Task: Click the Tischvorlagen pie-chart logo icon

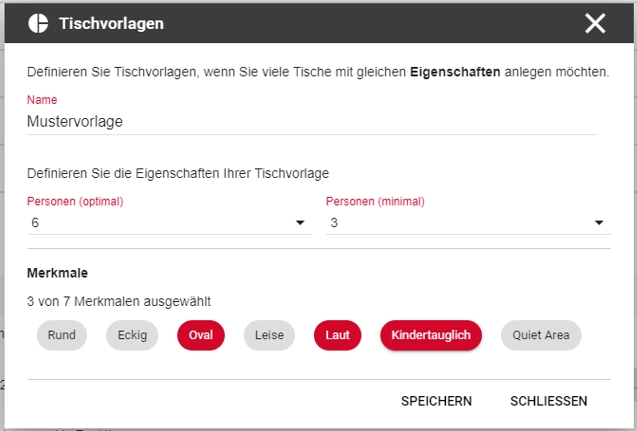Action: click(38, 23)
